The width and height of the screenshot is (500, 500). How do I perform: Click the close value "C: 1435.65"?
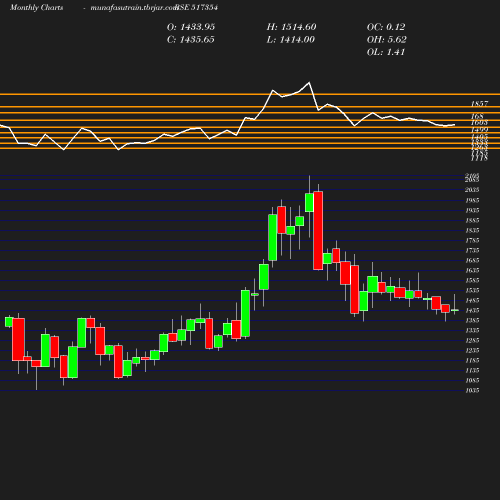191,40
